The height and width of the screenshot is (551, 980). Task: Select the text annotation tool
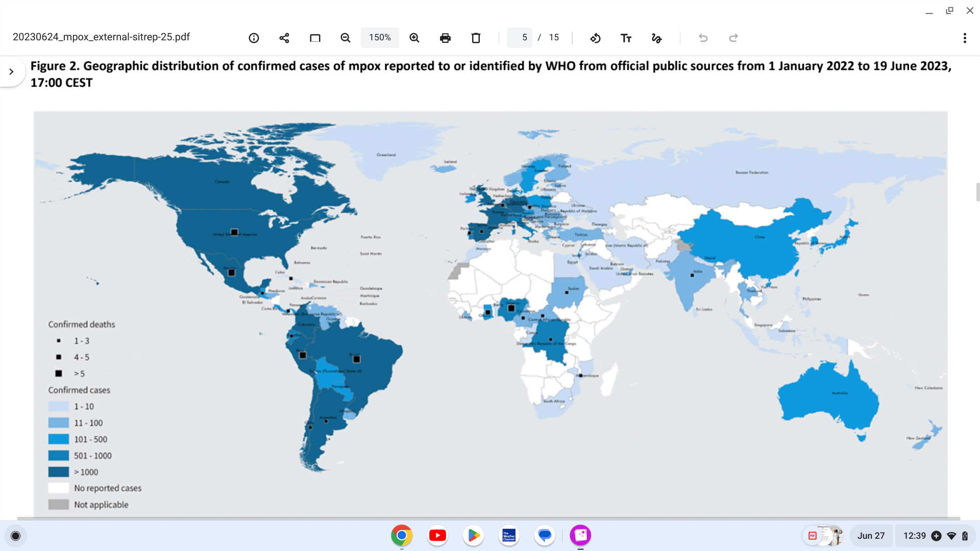pos(626,38)
